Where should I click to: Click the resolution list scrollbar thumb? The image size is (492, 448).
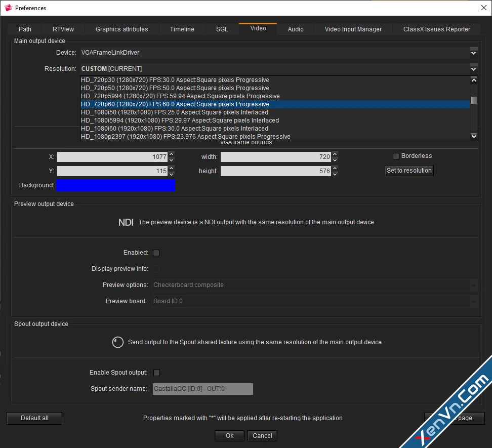coord(474,100)
